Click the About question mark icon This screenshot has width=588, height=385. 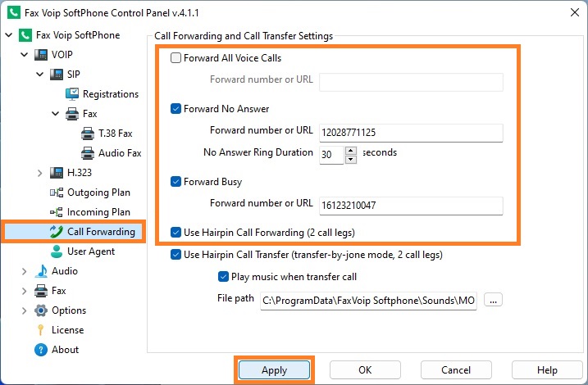click(41, 350)
